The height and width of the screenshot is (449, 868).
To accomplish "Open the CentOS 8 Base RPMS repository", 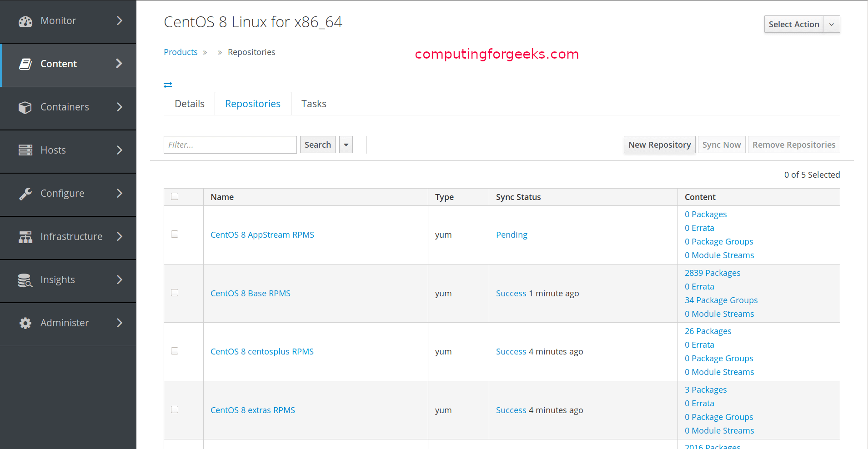I will point(251,294).
